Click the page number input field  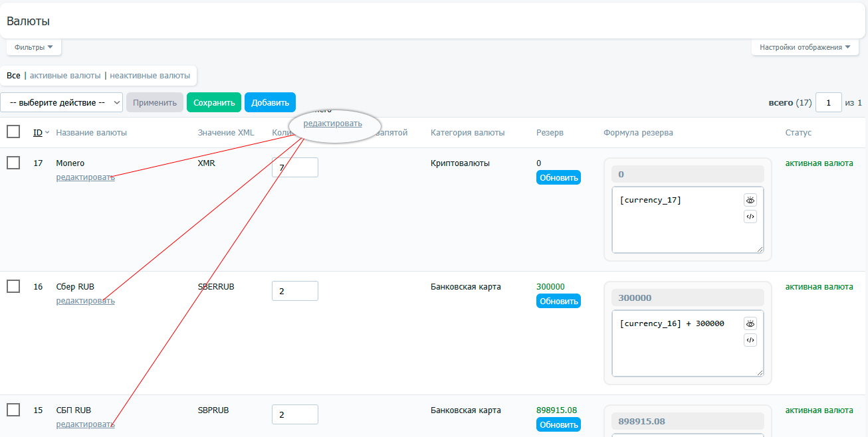[828, 103]
